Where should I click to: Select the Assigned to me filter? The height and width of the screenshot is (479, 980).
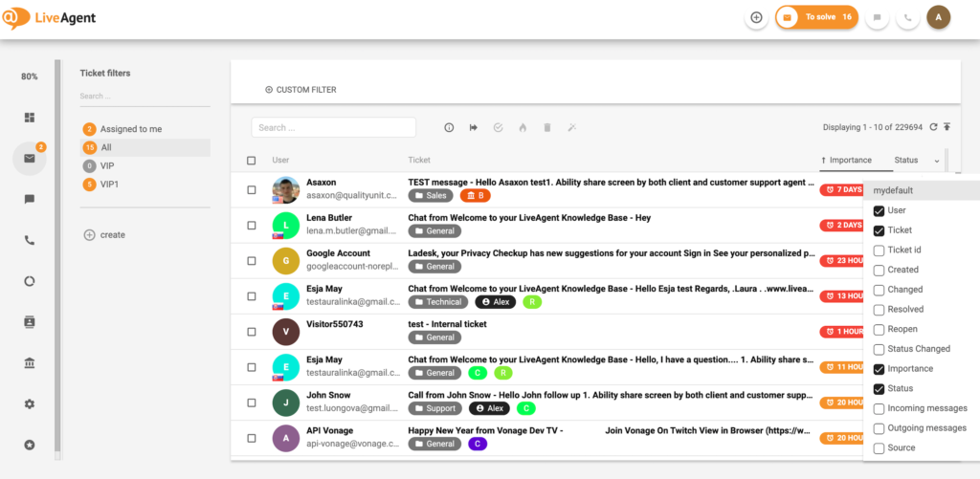[145, 129]
